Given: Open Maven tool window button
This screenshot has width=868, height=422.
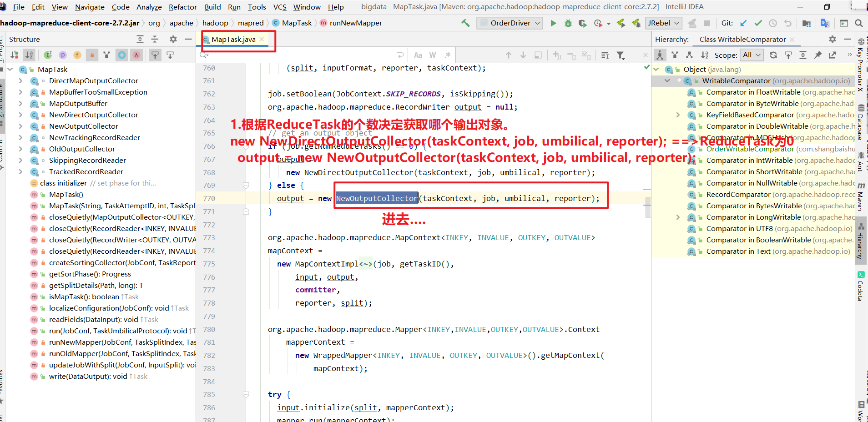Looking at the screenshot, I should pos(861,197).
